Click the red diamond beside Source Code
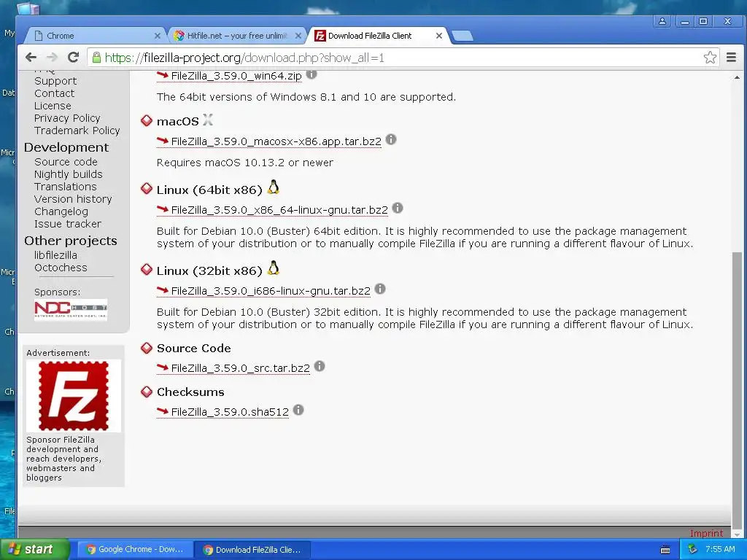Viewport: 747px width, 560px height. click(147, 348)
